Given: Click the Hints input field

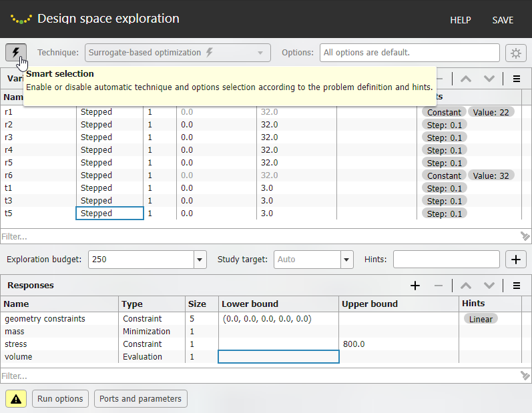Looking at the screenshot, I should pos(446,259).
